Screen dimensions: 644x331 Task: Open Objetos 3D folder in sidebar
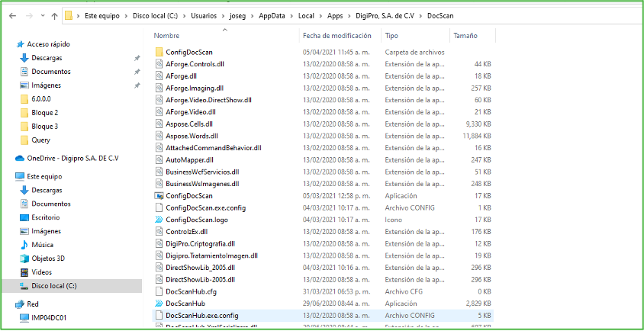47,259
